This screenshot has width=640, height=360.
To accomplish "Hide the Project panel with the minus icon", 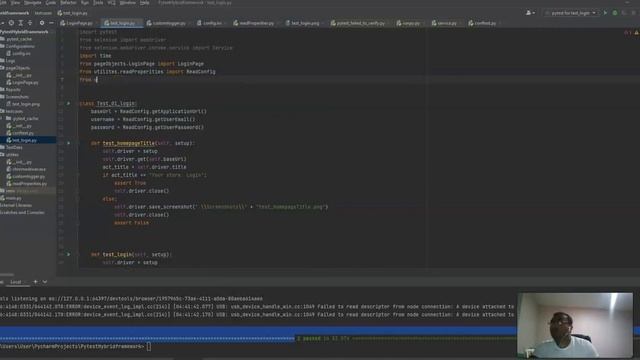I will 51,23.
